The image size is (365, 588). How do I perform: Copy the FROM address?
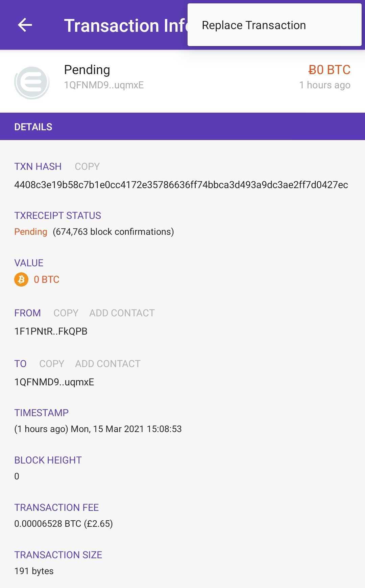[66, 313]
